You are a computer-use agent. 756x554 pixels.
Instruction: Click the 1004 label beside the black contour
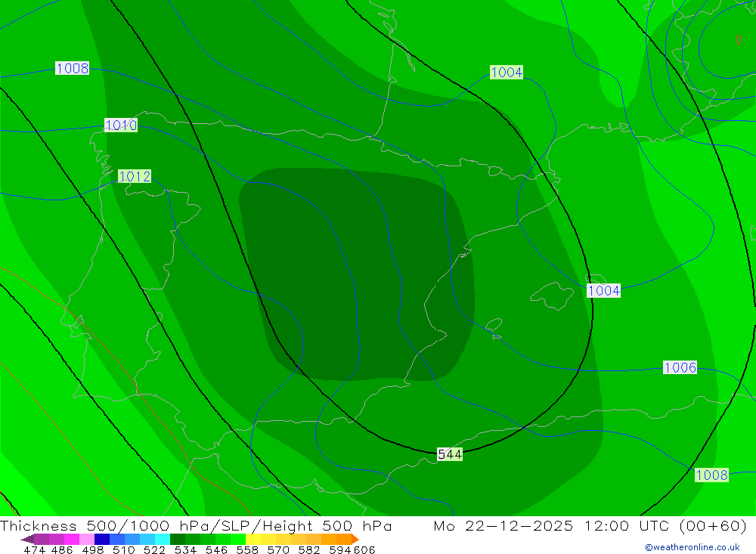pyautogui.click(x=603, y=291)
